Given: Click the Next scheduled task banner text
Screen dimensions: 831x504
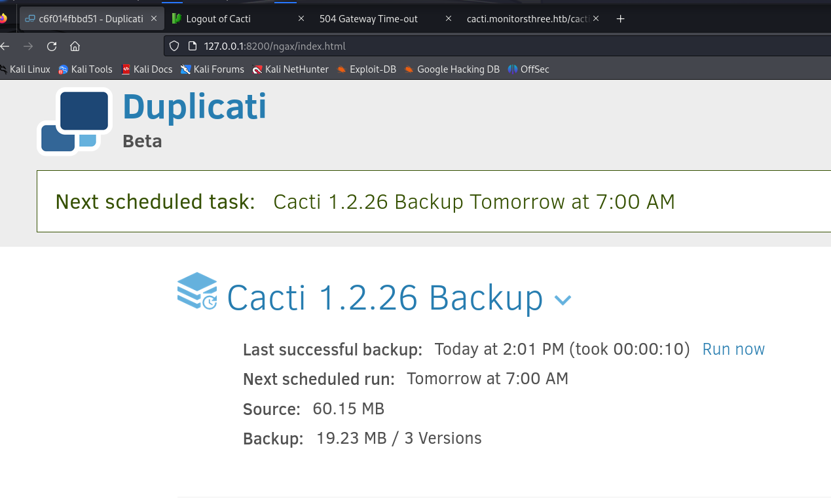Looking at the screenshot, I should 365,202.
